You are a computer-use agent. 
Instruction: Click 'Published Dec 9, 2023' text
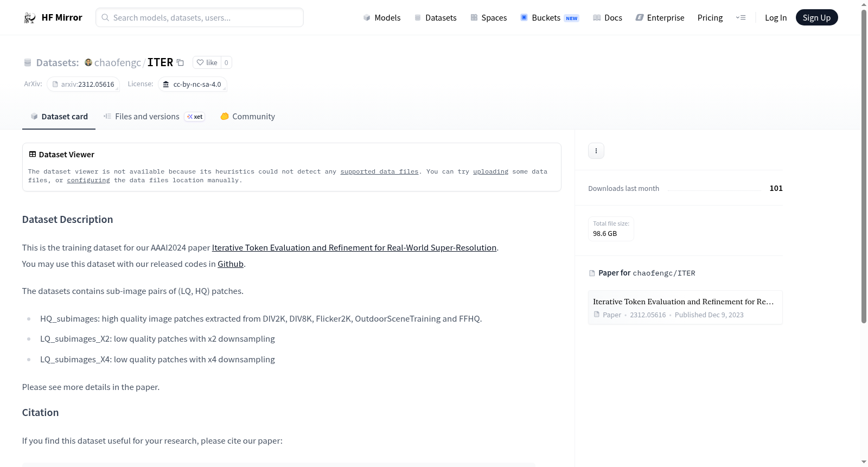coord(709,315)
